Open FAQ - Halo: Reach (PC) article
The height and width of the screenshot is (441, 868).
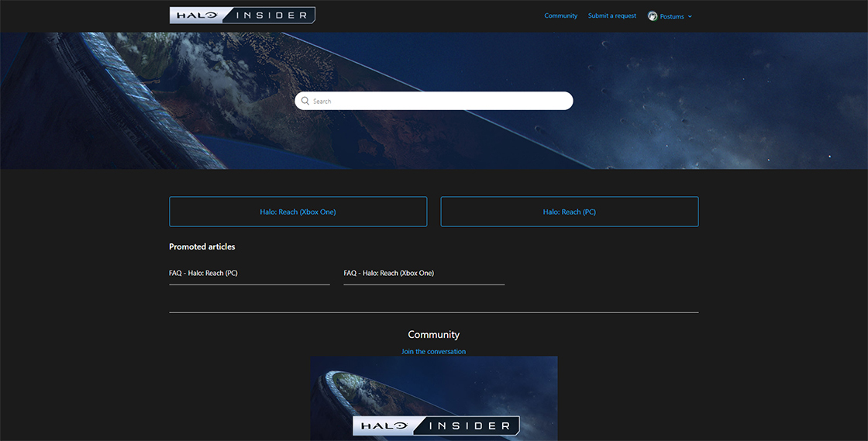click(203, 273)
